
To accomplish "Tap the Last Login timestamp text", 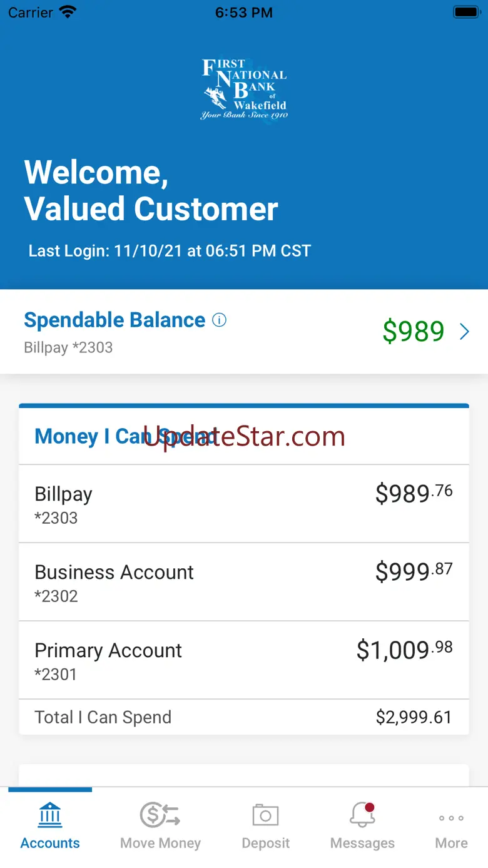I will pyautogui.click(x=170, y=251).
